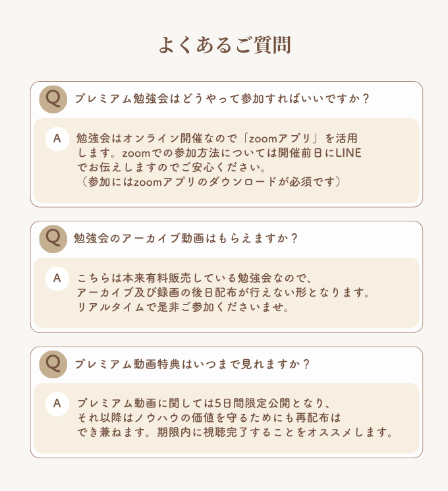Click the parenthetical note about zoomアプリのダウンロード

[x=210, y=182]
